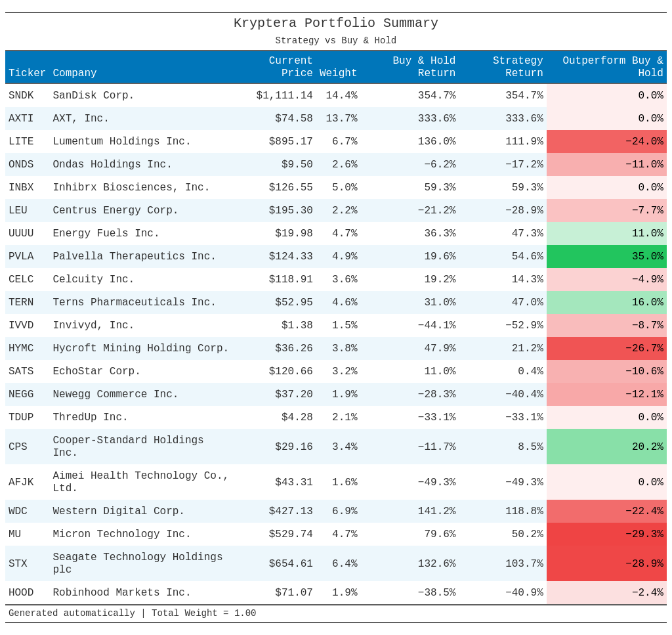Click the LEU ticker cell
The width and height of the screenshot is (672, 635).
[18, 210]
